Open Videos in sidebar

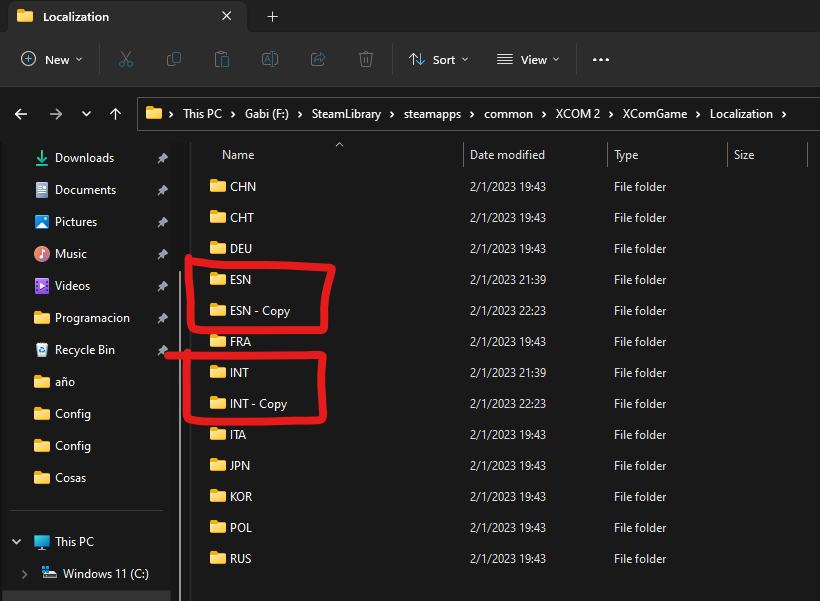click(72, 286)
